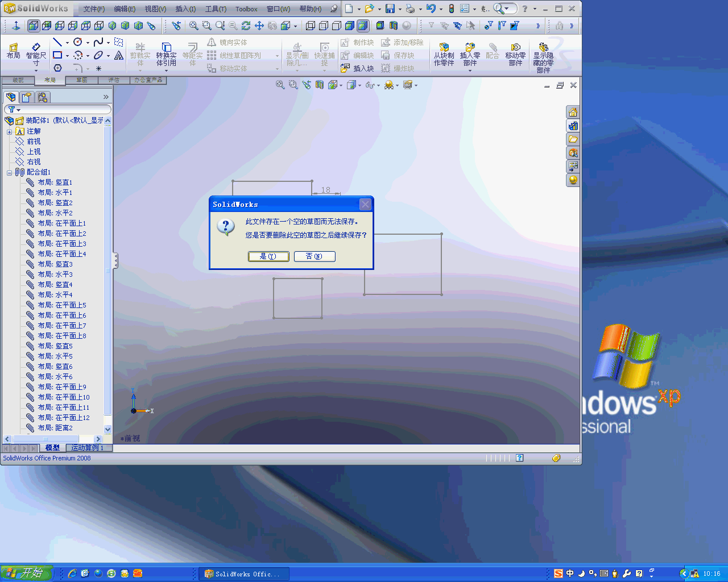Screen dimensions: 728x582
Task: Click the Print icon
Action: click(410, 9)
